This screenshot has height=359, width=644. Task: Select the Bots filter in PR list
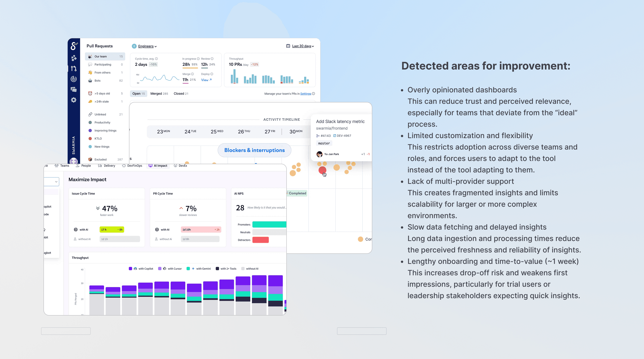pyautogui.click(x=97, y=81)
